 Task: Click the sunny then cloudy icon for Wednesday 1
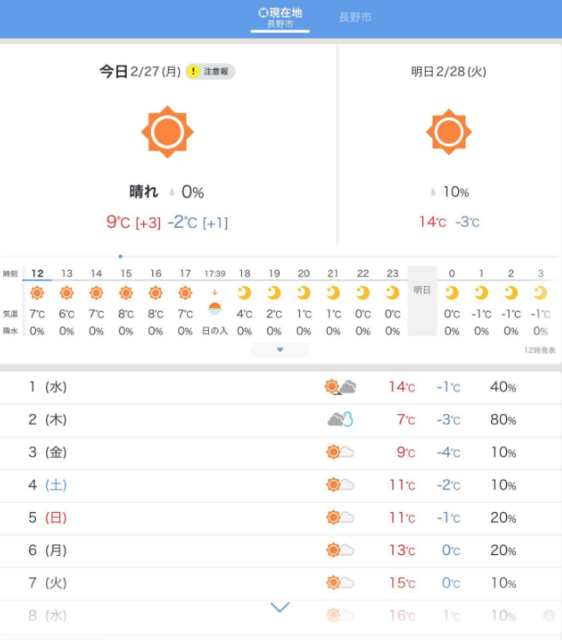(x=340, y=387)
